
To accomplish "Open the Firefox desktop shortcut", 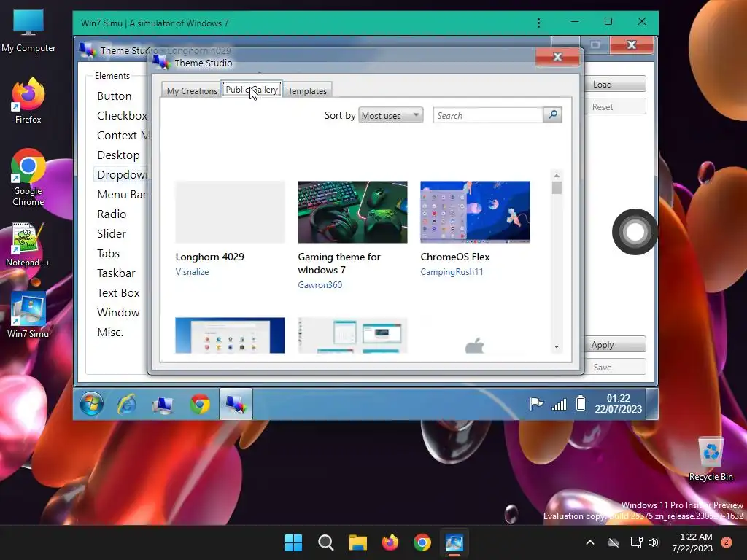I will point(28,101).
